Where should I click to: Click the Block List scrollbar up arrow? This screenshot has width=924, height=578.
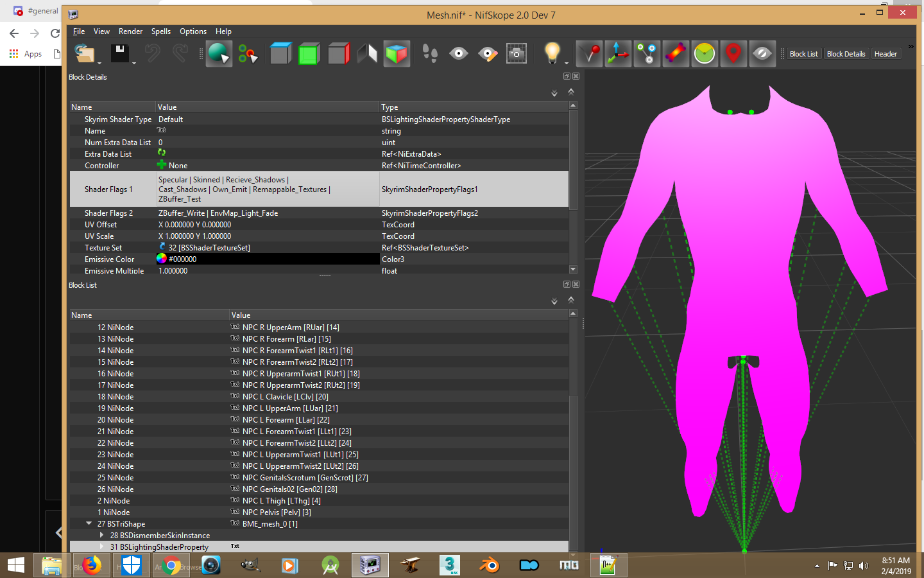tap(573, 313)
